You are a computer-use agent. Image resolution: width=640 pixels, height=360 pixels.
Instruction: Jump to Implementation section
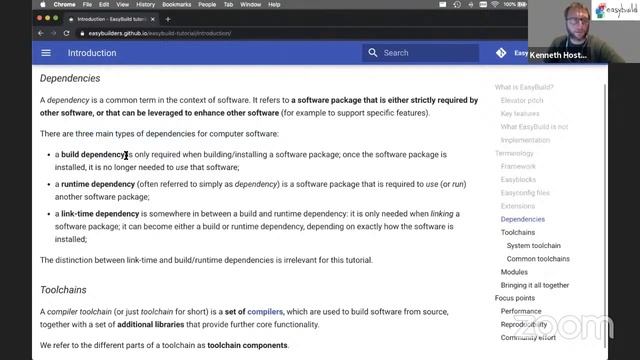coord(525,140)
